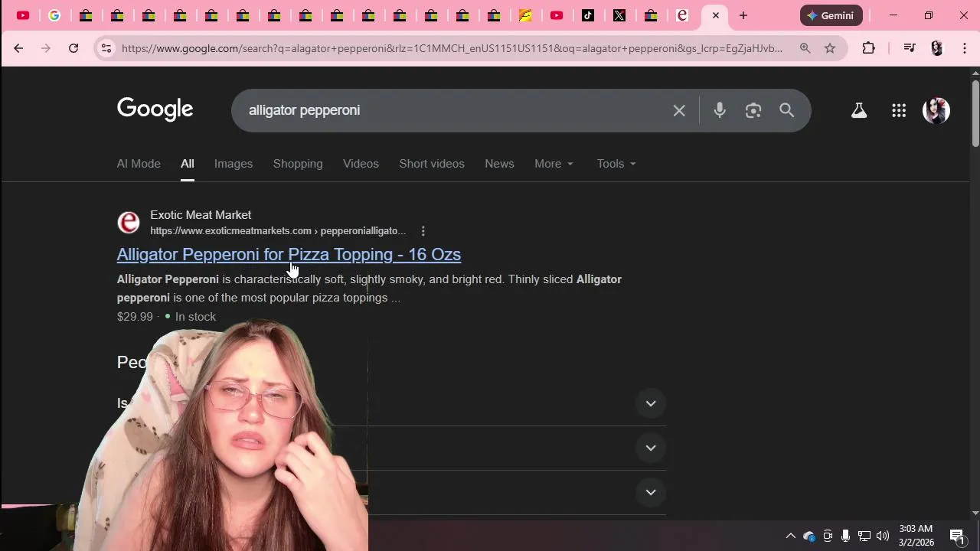Switch to the Google tab with G favicon

pos(54,15)
